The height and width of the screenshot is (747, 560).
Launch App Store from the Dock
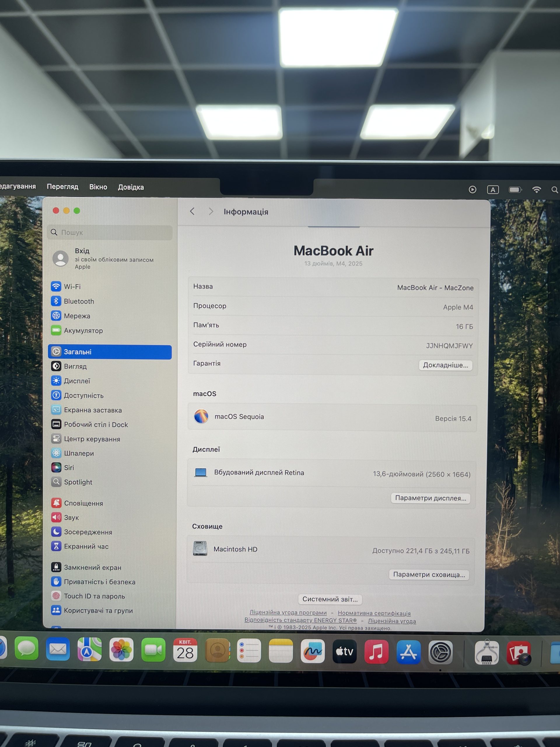(408, 652)
